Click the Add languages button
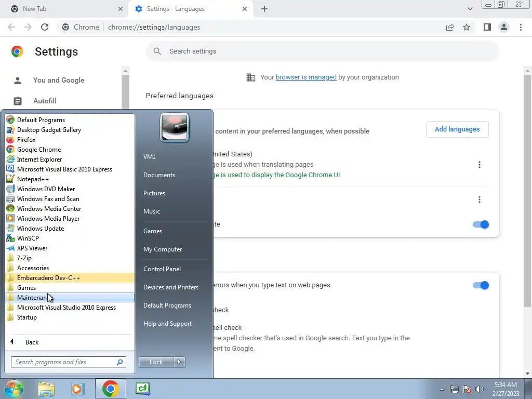Image resolution: width=532 pixels, height=399 pixels. coord(457,129)
